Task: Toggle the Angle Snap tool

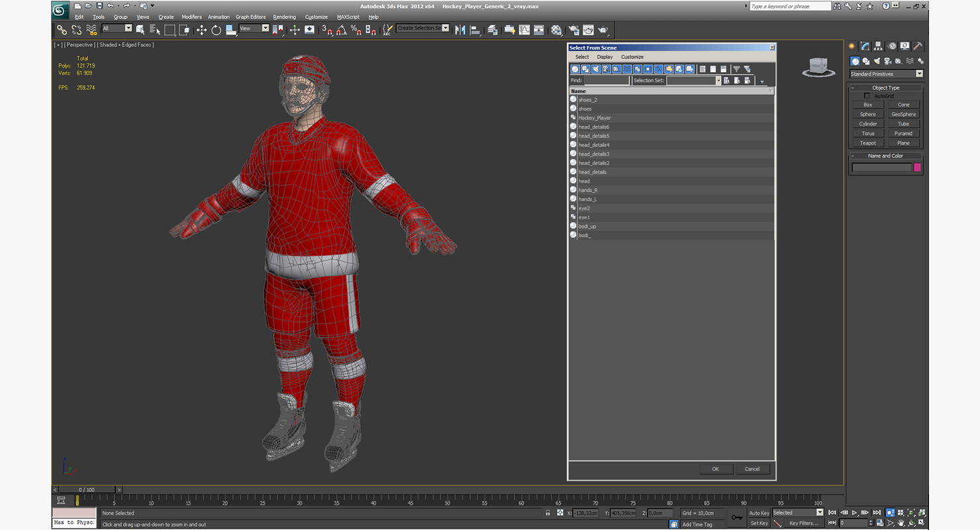Action: click(x=342, y=29)
